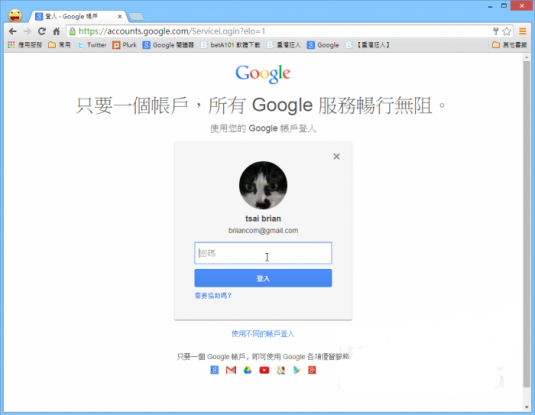Open the Google reader bookmark
The image size is (535, 415).
(168, 45)
